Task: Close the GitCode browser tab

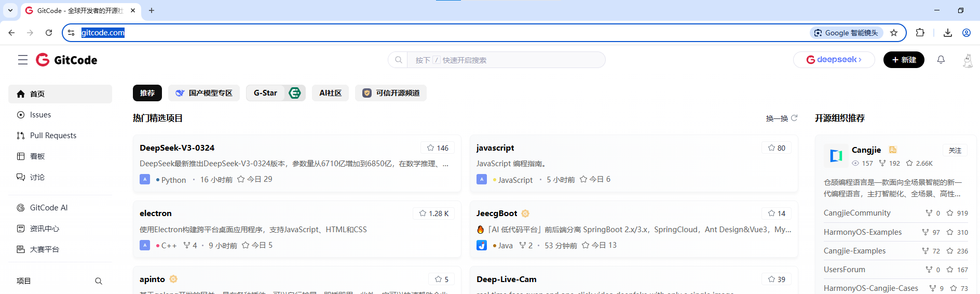Action: coord(133,10)
